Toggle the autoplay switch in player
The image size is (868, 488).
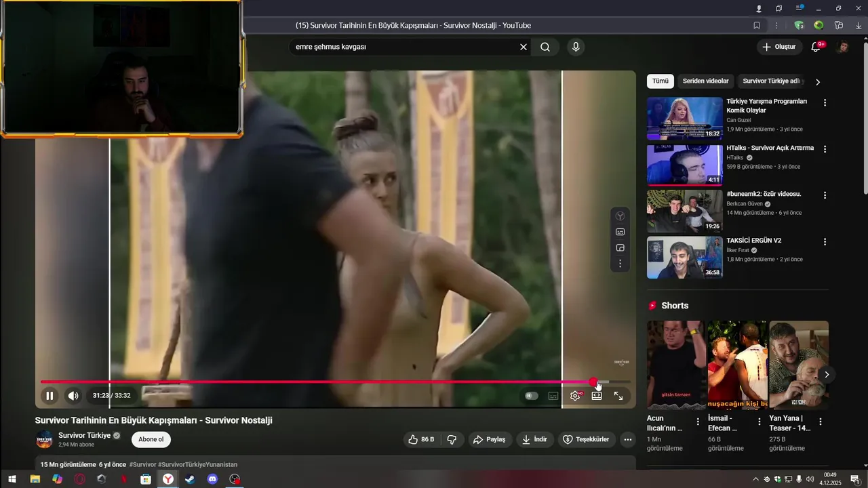pyautogui.click(x=532, y=396)
